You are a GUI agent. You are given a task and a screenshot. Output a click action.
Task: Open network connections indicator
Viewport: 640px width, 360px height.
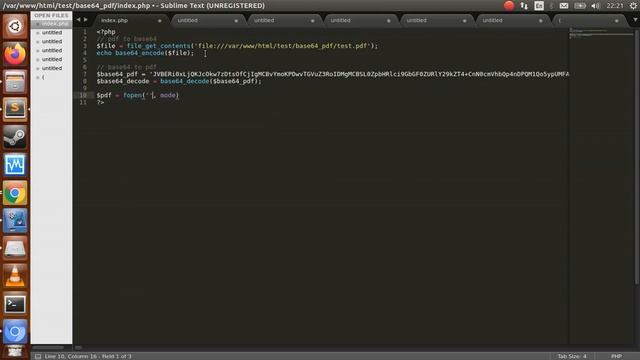(524, 6)
